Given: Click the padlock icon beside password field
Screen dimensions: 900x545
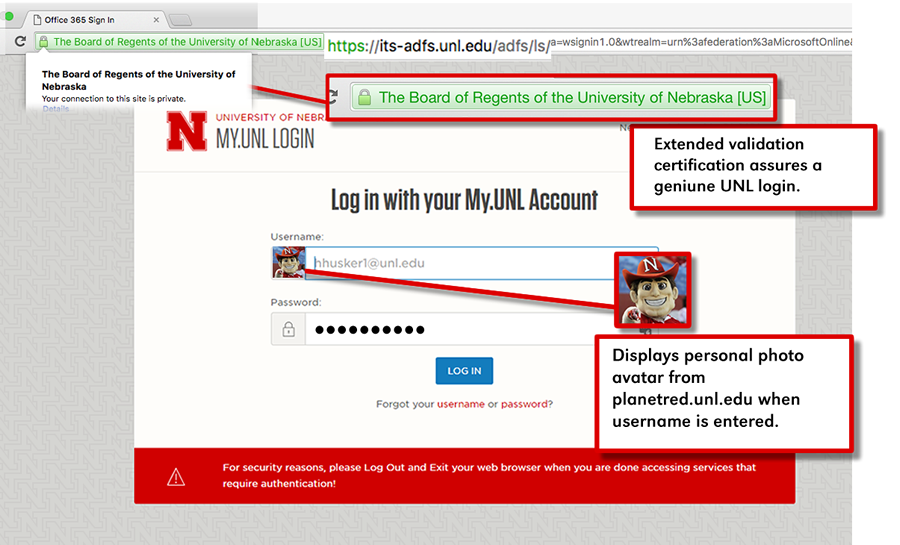Looking at the screenshot, I should coord(288,329).
